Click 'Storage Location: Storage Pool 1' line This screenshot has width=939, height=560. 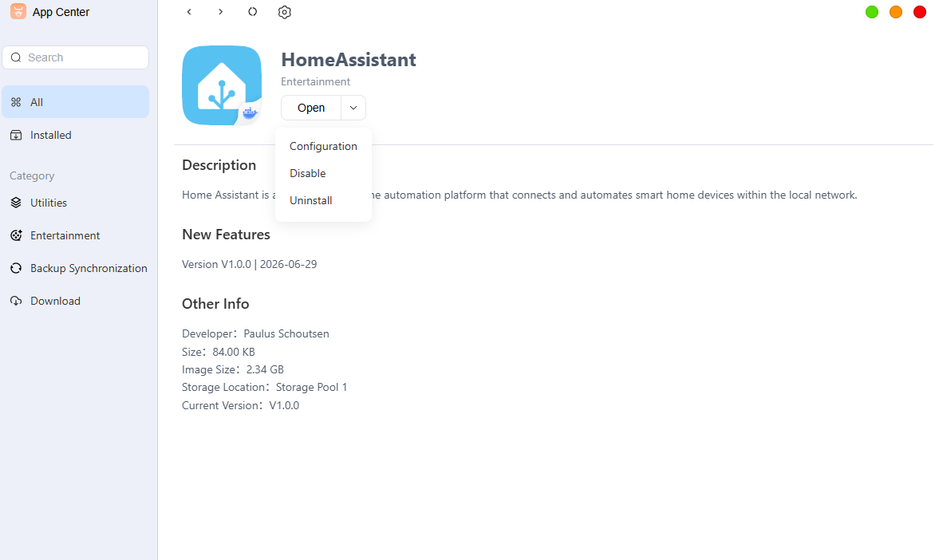point(265,388)
